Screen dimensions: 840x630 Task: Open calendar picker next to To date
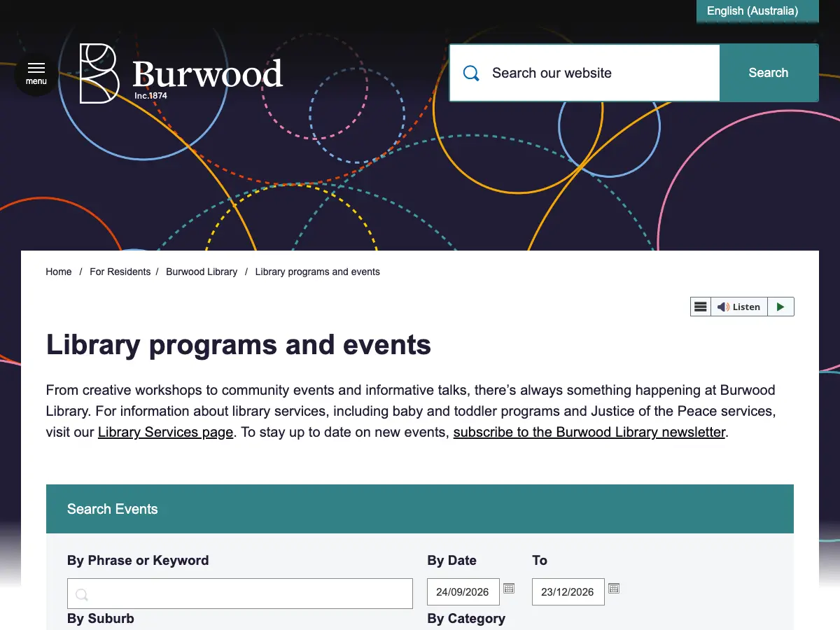pyautogui.click(x=614, y=589)
